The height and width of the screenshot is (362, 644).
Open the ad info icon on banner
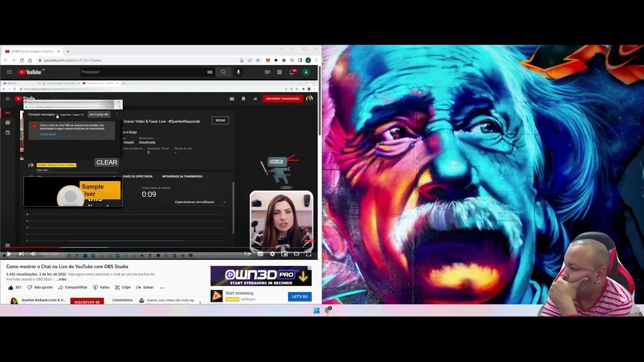pos(310,268)
